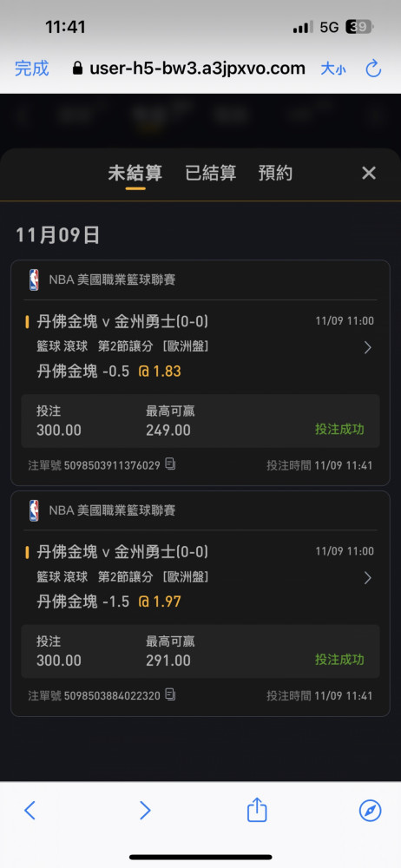
Task: Tap the NBA logo on first bet
Action: pyautogui.click(x=35, y=280)
